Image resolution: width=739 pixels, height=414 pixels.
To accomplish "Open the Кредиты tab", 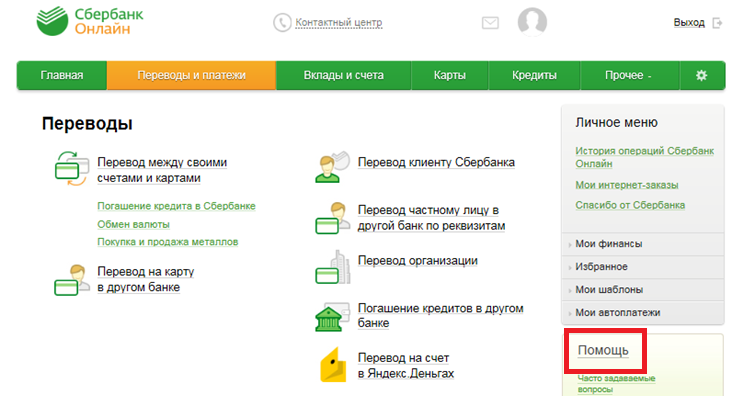I will (x=534, y=75).
